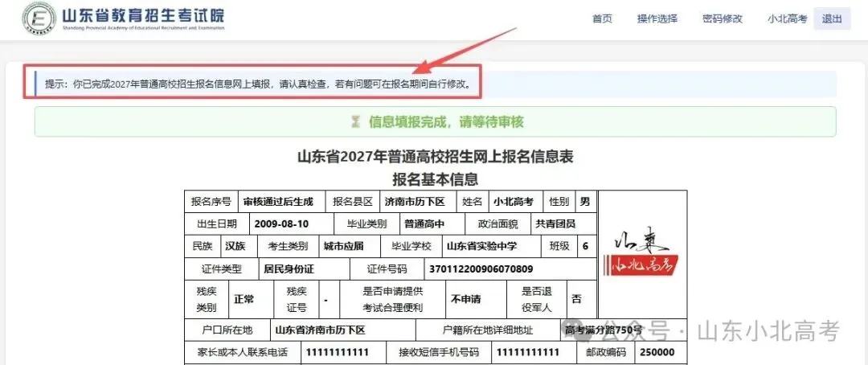
Task: Click the Shandong Examination Academy logo
Action: (x=125, y=18)
